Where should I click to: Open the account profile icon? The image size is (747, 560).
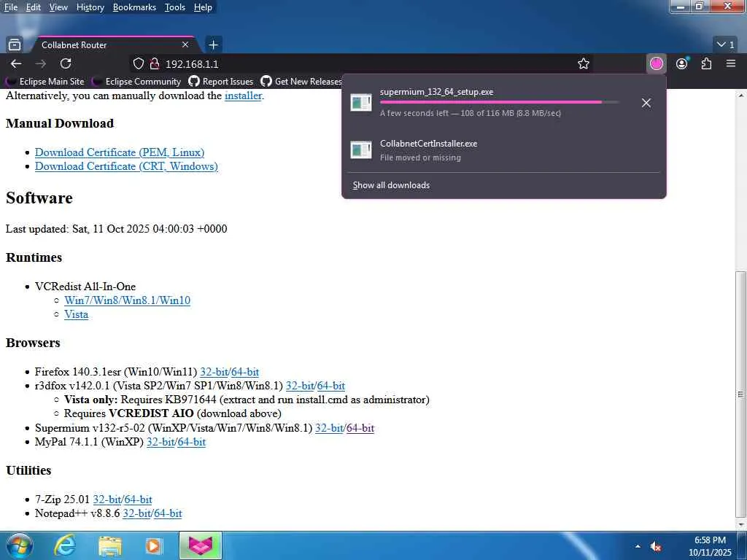(682, 64)
